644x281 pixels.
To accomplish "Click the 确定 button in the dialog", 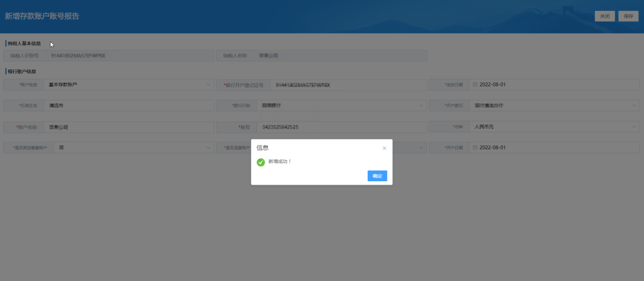I will pos(377,176).
